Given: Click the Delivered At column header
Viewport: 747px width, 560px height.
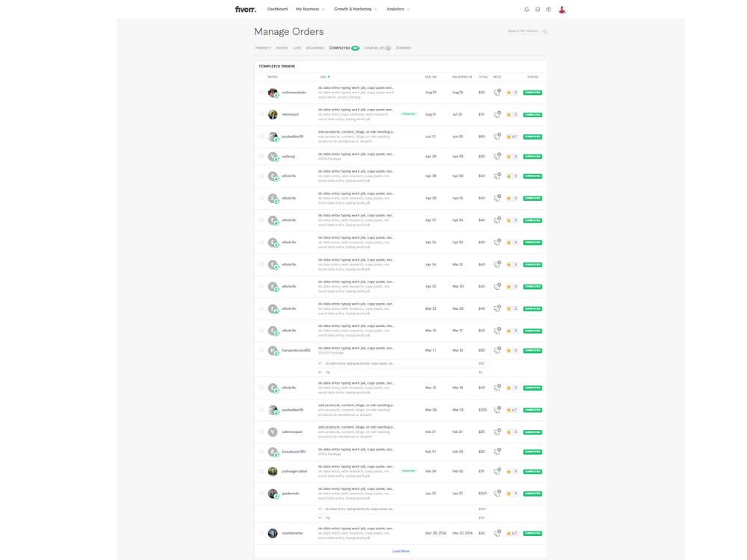Looking at the screenshot, I should [462, 77].
